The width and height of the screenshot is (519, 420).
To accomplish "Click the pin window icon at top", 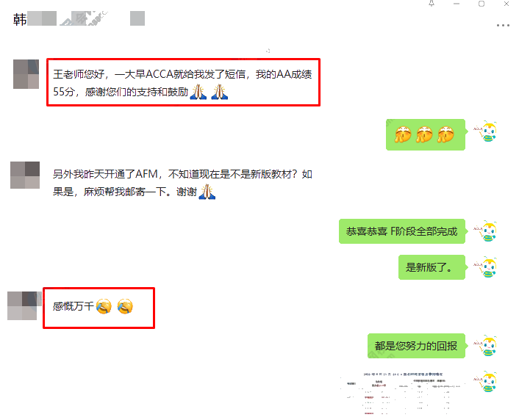I will tap(432, 4).
